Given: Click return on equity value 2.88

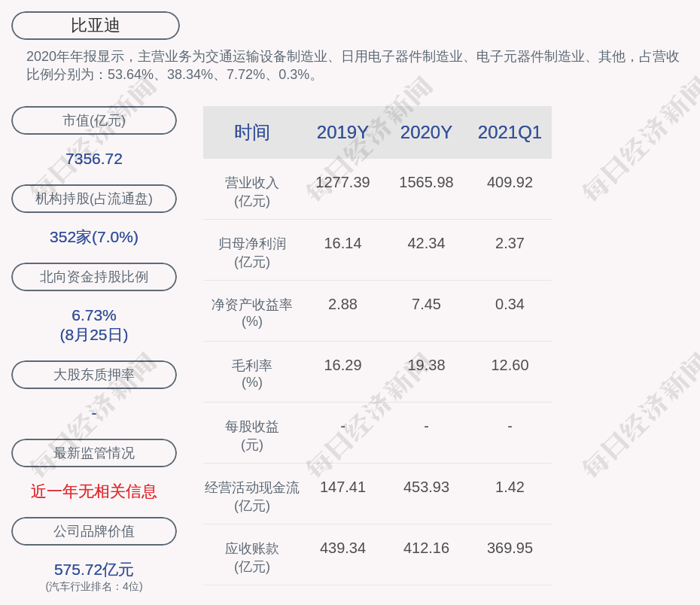Looking at the screenshot, I should point(343,304).
